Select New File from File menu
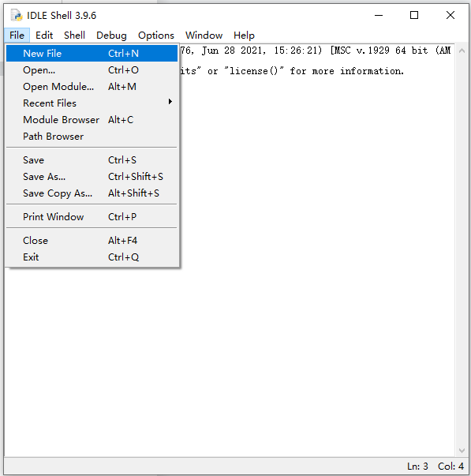 [x=92, y=54]
